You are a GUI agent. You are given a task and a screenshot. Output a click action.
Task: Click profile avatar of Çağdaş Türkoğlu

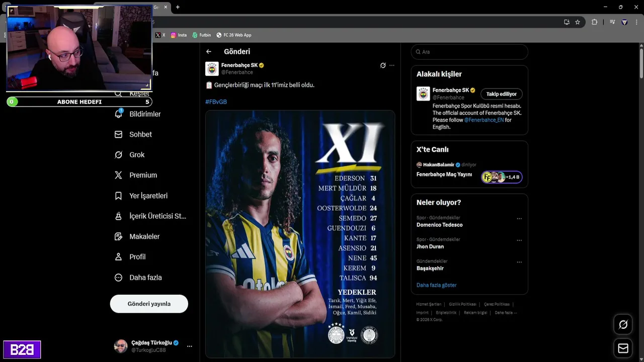coord(121,346)
